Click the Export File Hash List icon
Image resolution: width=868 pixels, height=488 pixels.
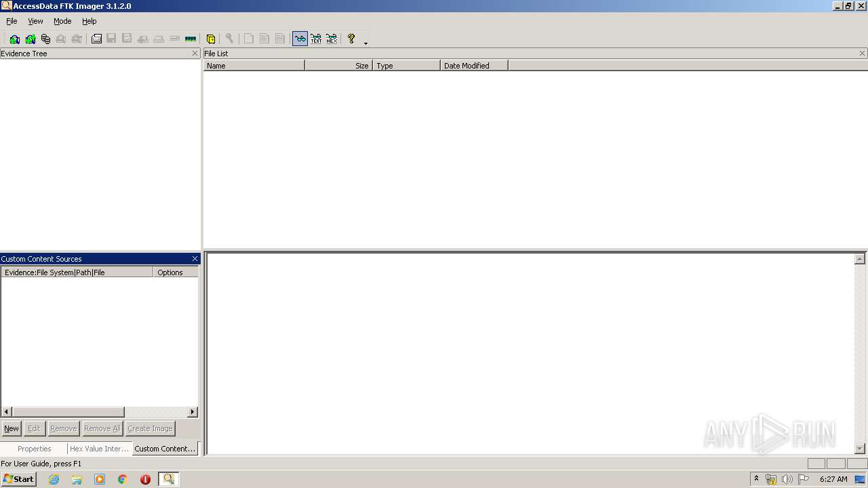tap(264, 39)
